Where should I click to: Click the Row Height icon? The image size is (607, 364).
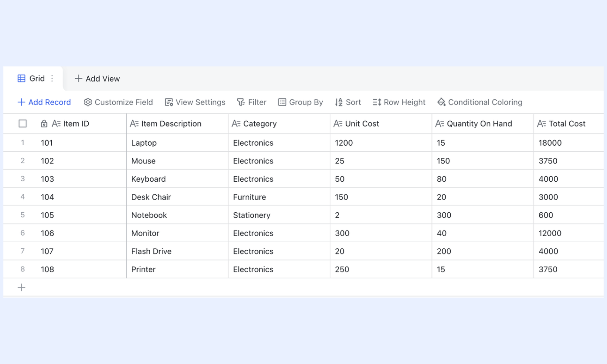tap(377, 102)
